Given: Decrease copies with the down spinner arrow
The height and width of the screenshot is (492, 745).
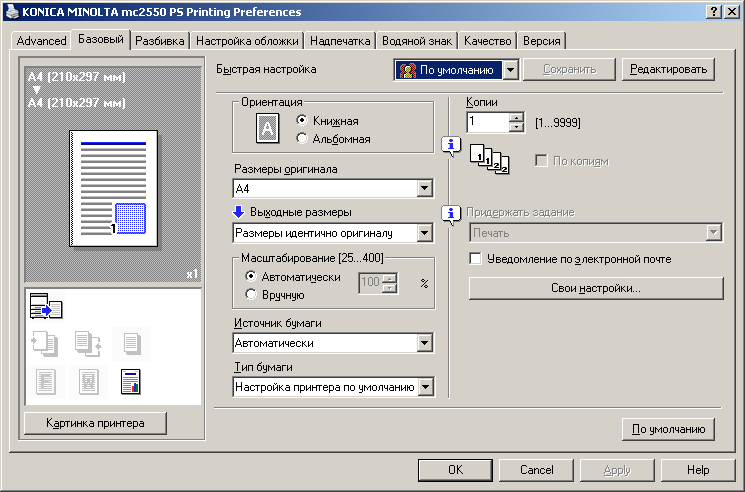Looking at the screenshot, I should coord(516,127).
